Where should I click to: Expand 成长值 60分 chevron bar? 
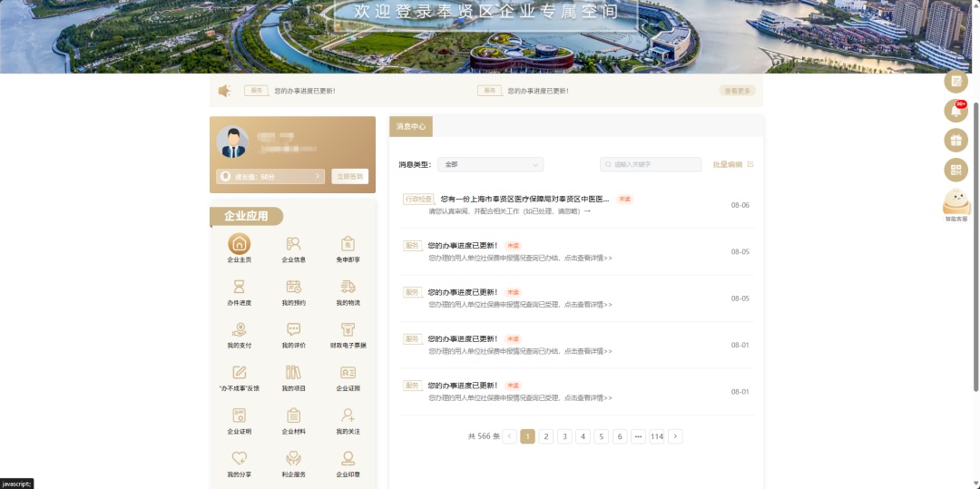click(270, 177)
